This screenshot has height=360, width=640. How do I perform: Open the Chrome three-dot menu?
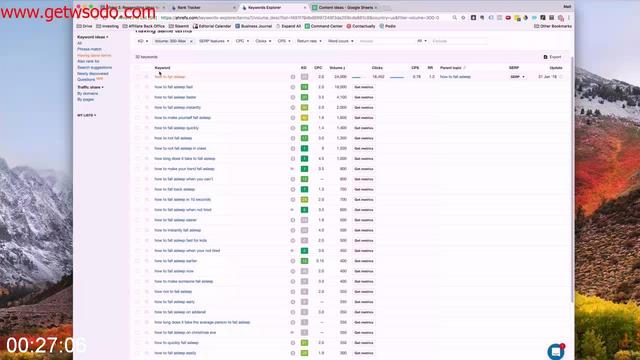pos(569,18)
